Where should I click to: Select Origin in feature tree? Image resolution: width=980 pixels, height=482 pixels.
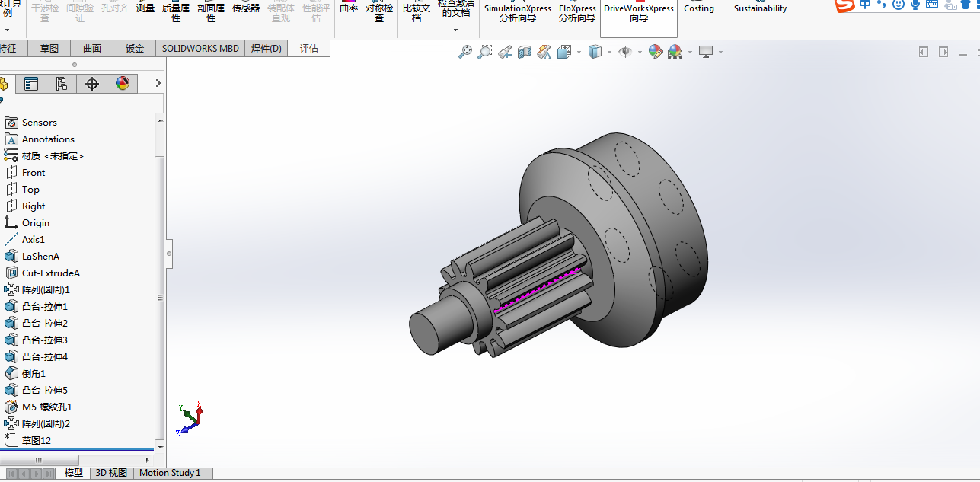coord(35,223)
